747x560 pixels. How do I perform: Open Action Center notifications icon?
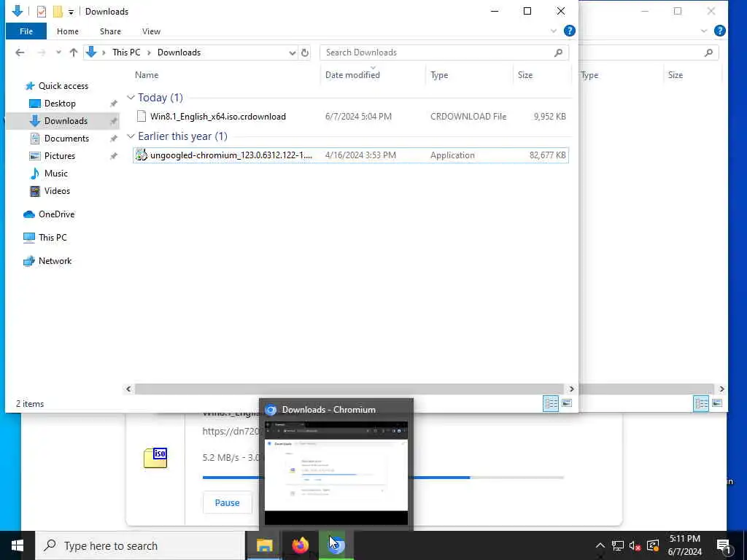tap(724, 545)
